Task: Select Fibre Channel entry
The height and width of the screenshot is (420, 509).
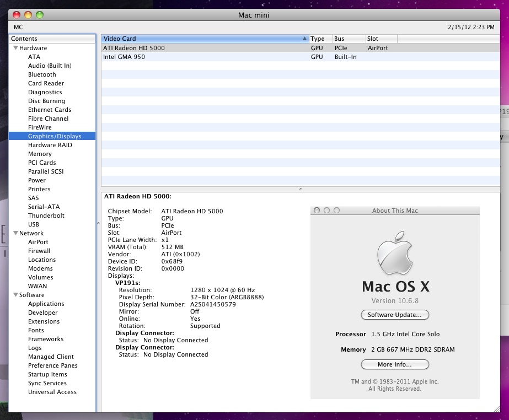Action: click(x=49, y=119)
